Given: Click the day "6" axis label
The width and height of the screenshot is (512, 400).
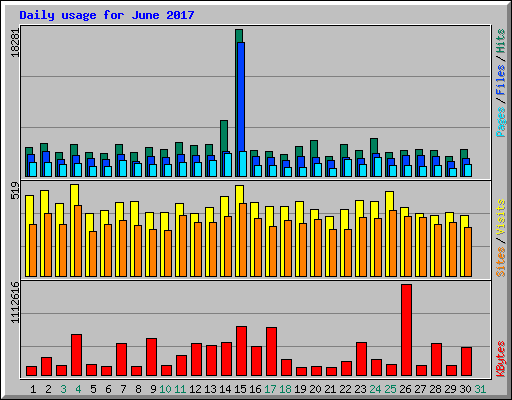Looking at the screenshot, I should coord(108,389).
